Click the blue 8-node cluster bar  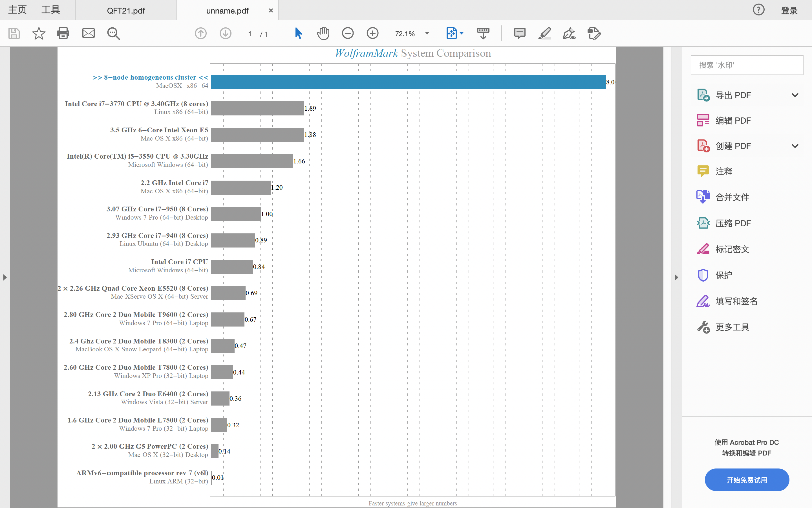[x=408, y=82]
